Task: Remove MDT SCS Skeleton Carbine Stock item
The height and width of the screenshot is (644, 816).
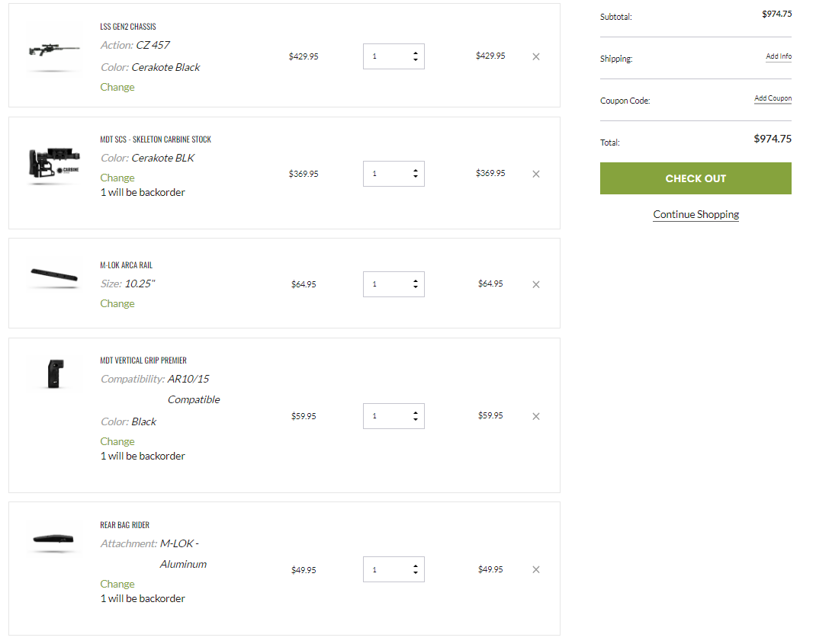Action: [535, 174]
